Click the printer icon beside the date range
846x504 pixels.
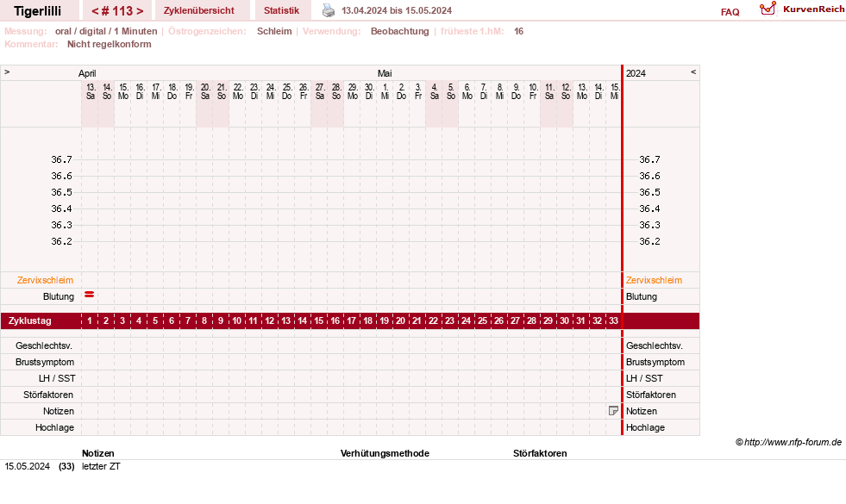click(328, 10)
